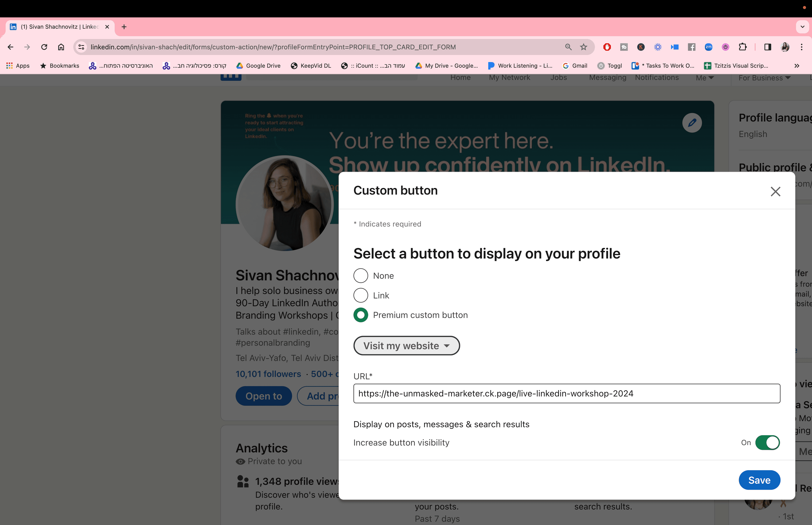Open the iCount bookmark
Image resolution: width=812 pixels, height=525 pixels.
[373, 66]
